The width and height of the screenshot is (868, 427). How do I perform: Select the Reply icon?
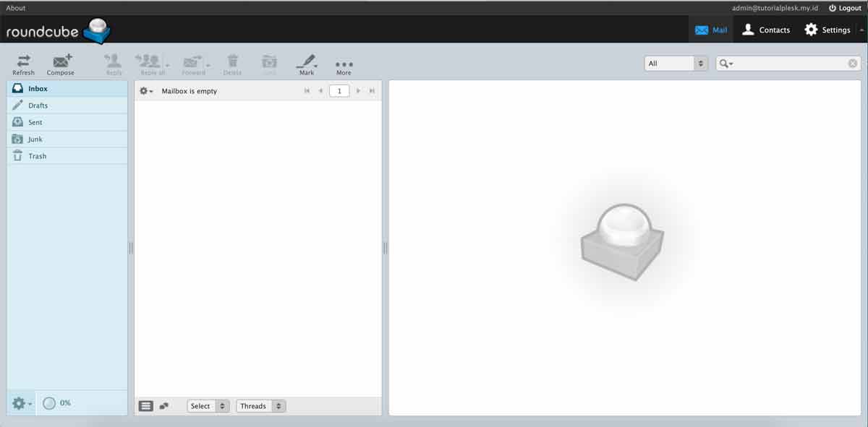point(112,64)
